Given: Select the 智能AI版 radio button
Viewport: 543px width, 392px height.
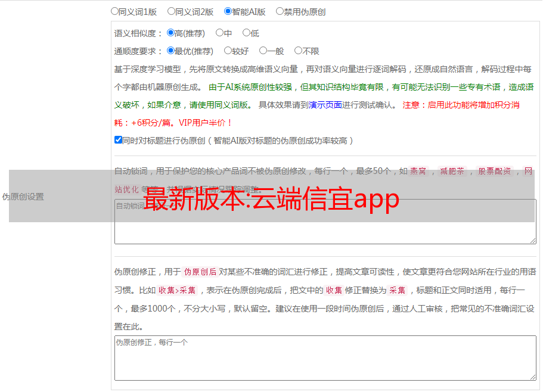Looking at the screenshot, I should click(228, 11).
